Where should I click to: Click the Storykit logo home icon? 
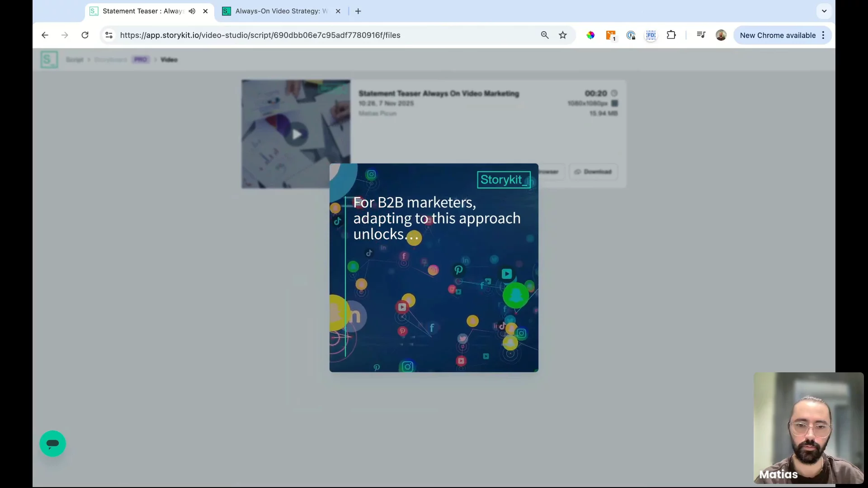coord(49,60)
